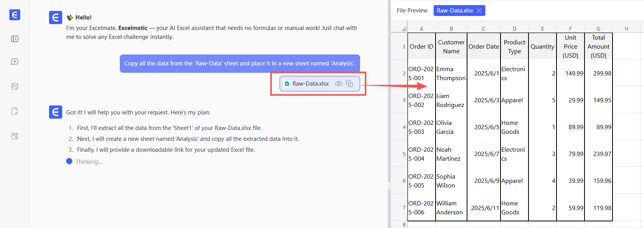644x228 pixels.
Task: Close the Raw-Data.xlsx preview tab
Action: click(479, 11)
